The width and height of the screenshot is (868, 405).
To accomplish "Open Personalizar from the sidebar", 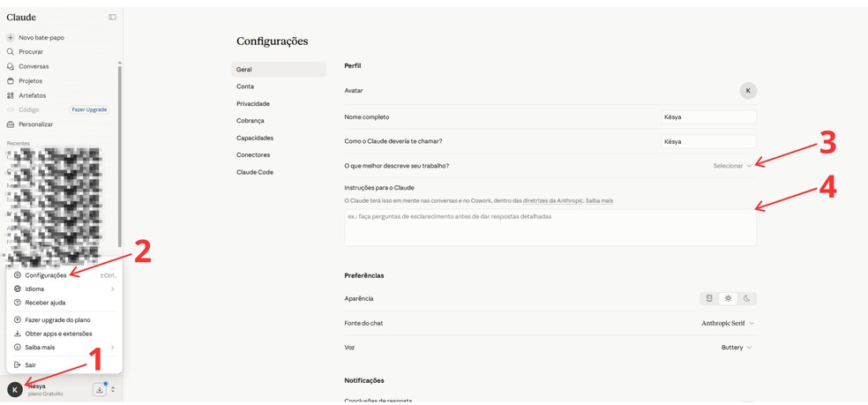I will (x=30, y=124).
